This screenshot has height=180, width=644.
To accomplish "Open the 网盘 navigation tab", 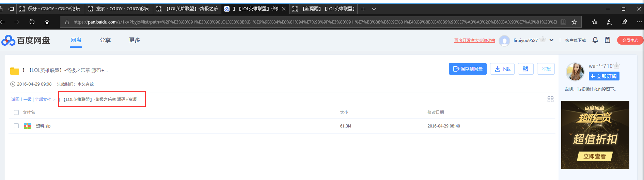I will [76, 40].
